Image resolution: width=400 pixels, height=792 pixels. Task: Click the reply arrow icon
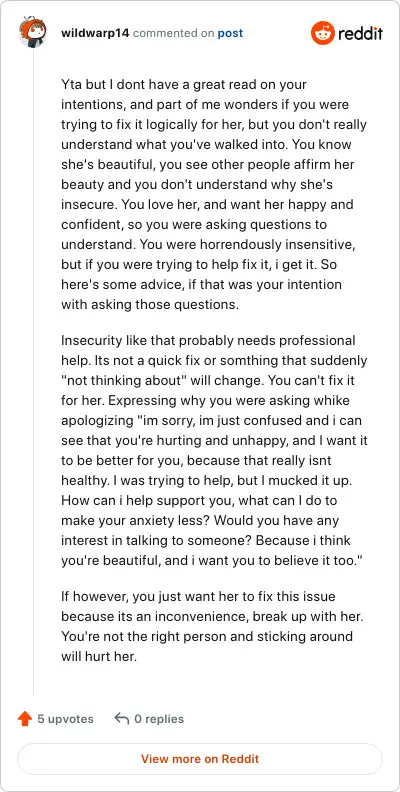(x=122, y=718)
